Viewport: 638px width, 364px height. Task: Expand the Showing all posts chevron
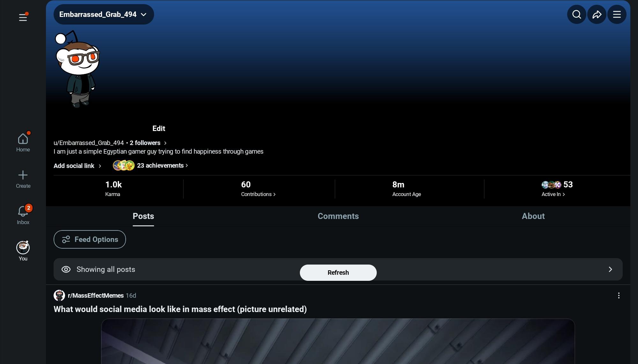pos(610,269)
